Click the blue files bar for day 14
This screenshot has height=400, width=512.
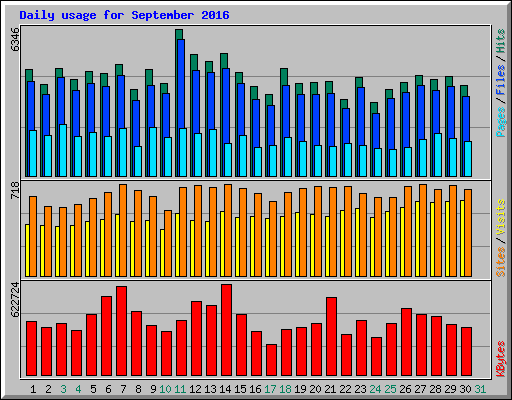(226, 106)
